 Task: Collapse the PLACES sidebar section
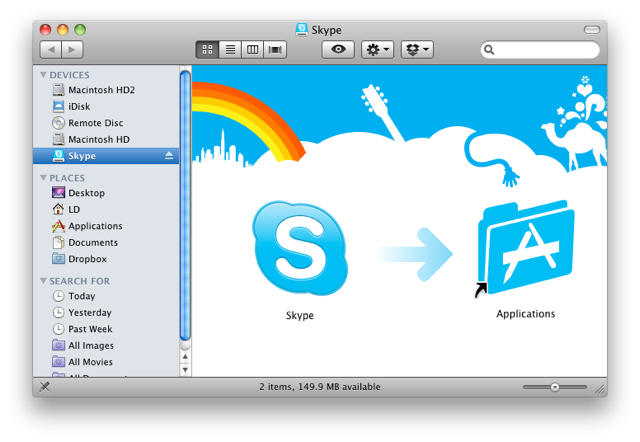tap(43, 178)
